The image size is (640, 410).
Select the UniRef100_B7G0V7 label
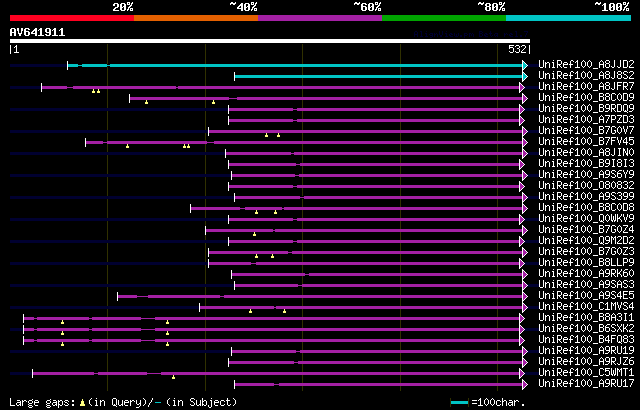point(586,130)
